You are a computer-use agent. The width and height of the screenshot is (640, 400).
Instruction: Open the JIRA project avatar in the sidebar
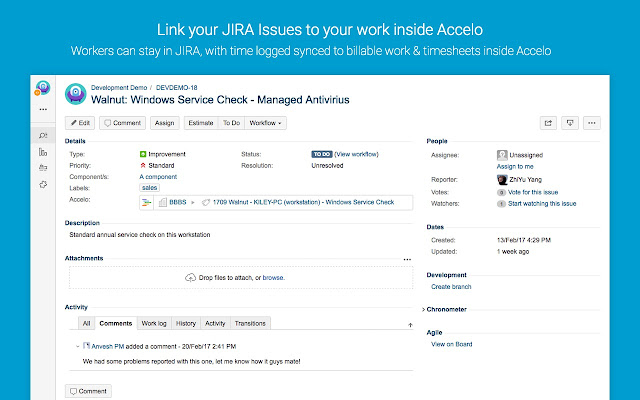(x=42, y=88)
